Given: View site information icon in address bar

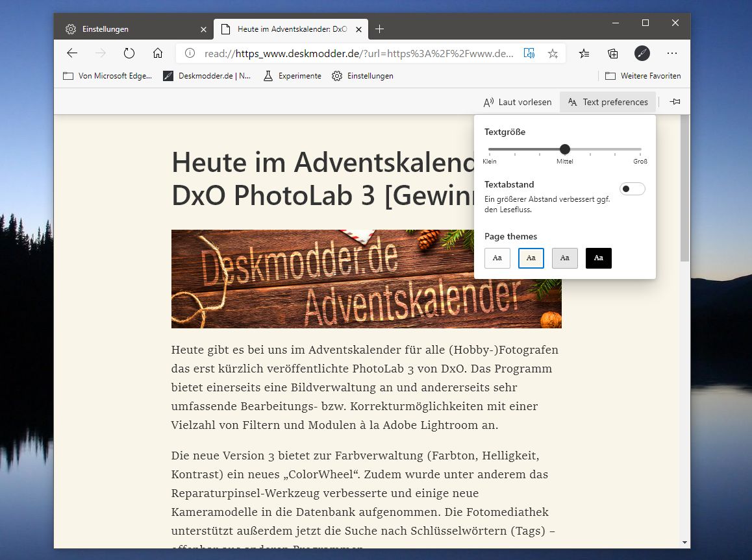Looking at the screenshot, I should click(x=190, y=53).
